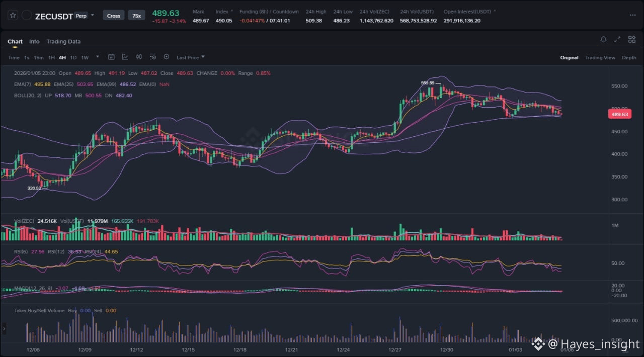Screen dimensions: 644x357
Task: Adjust the 75x leverage button
Action: [136, 16]
